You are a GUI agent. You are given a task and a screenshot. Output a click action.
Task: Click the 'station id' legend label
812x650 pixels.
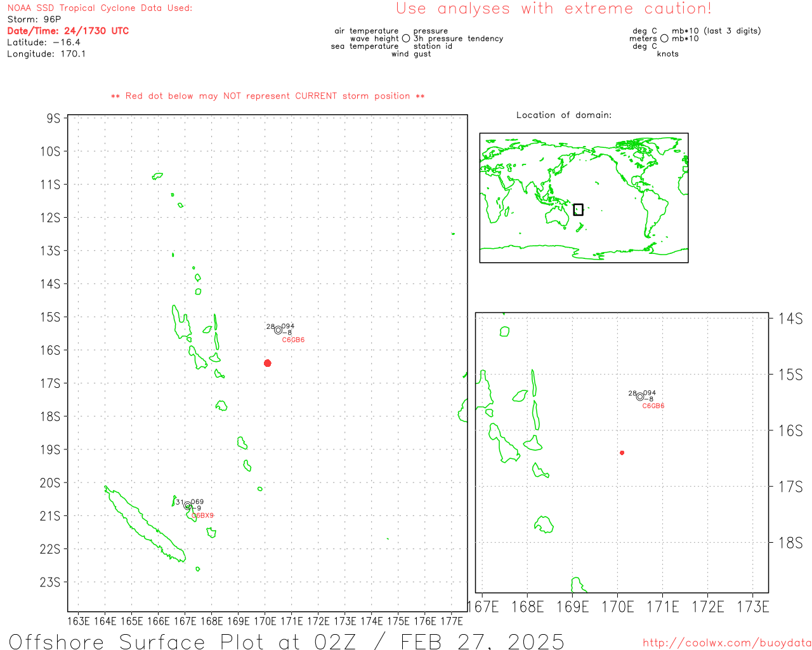(433, 46)
